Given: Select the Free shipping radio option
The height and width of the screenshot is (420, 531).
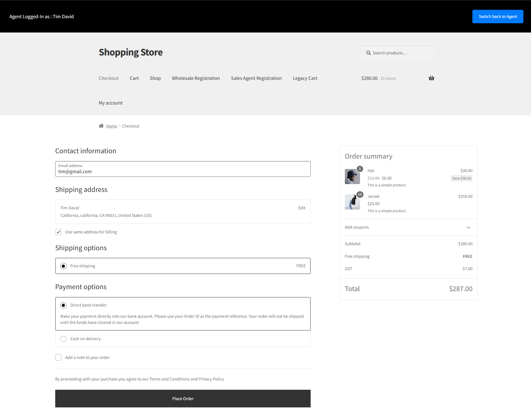Looking at the screenshot, I should point(63,266).
